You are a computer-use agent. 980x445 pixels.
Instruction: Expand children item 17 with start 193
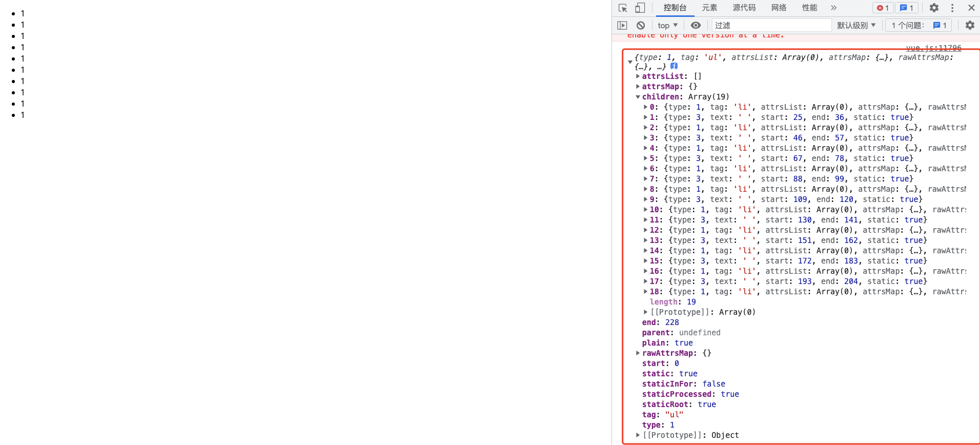(x=645, y=281)
